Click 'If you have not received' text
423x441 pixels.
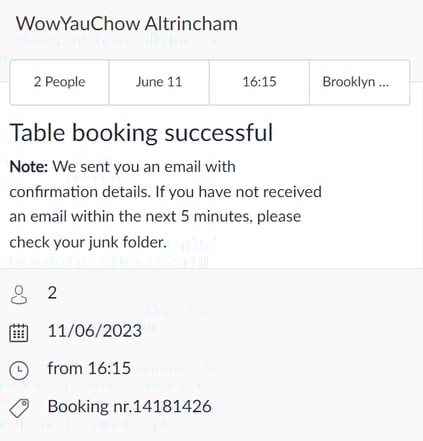click(239, 192)
